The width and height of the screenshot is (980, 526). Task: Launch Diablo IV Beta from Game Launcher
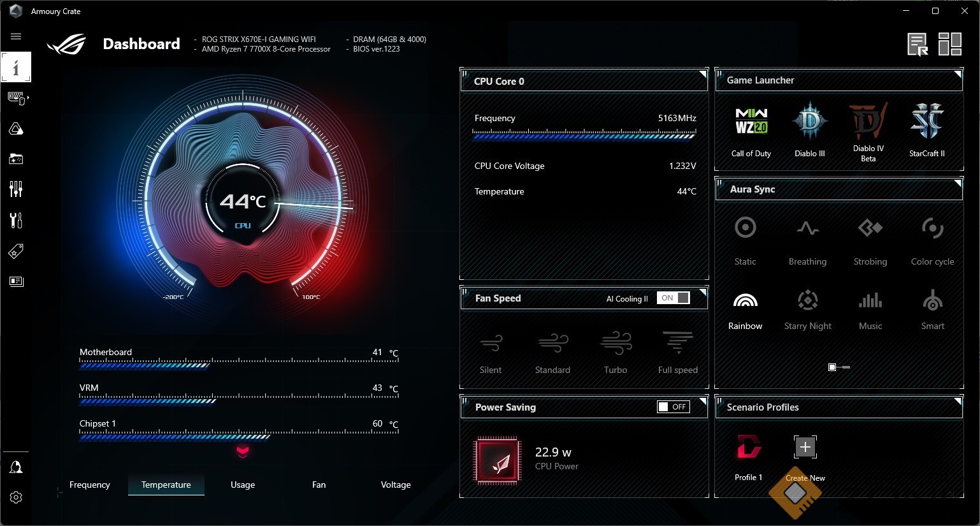click(x=868, y=133)
